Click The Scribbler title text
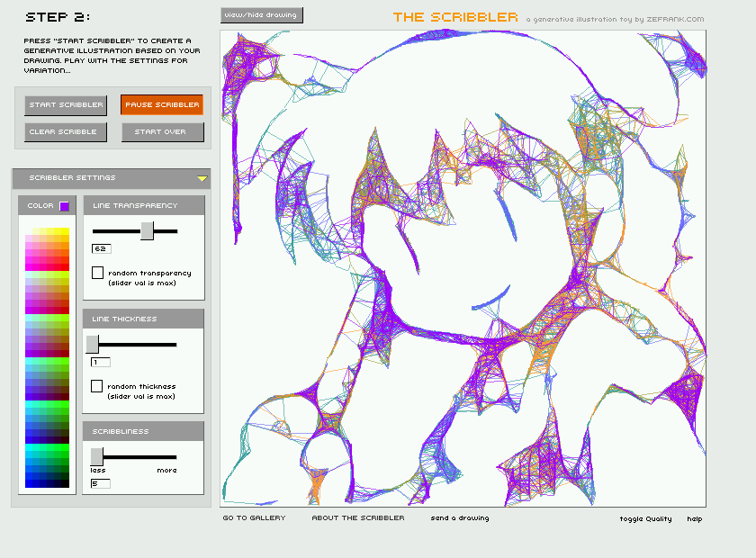756x558 pixels. [455, 17]
